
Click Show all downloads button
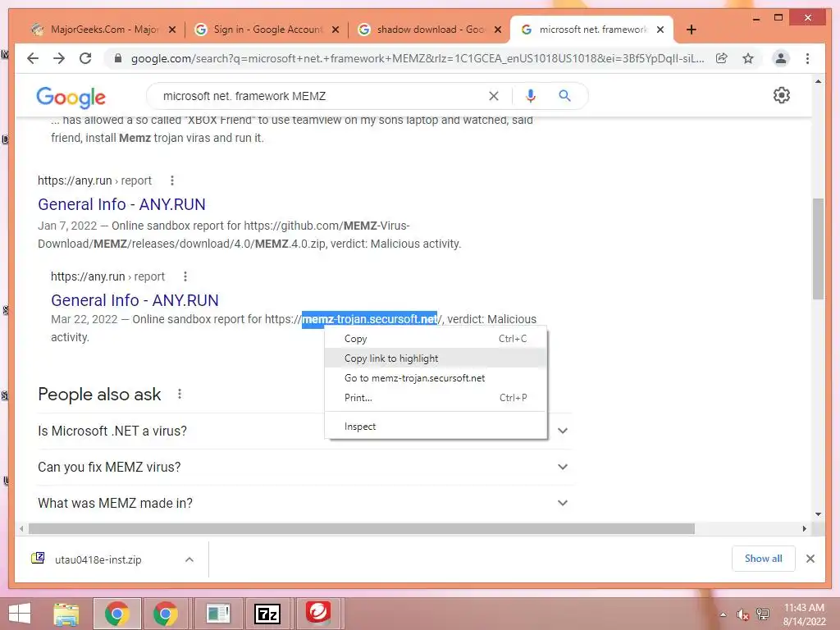tap(763, 559)
